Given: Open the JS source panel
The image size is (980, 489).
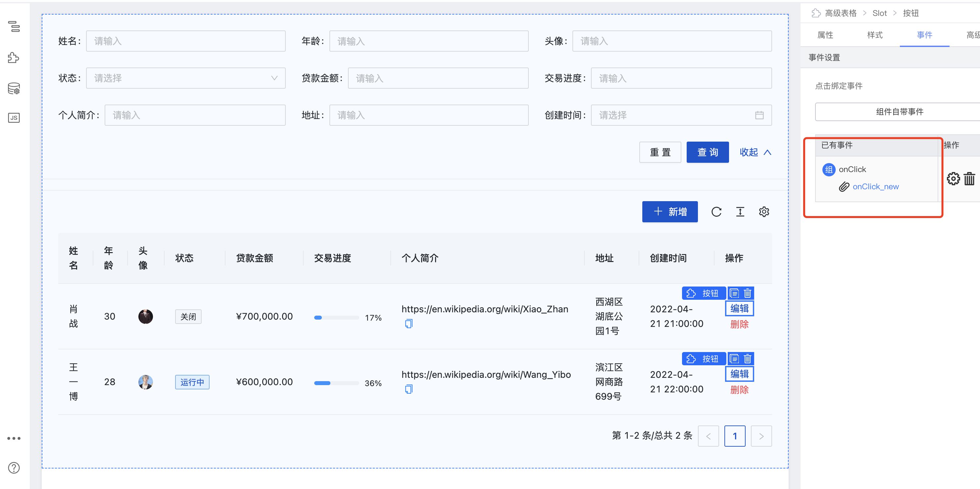Looking at the screenshot, I should point(14,118).
